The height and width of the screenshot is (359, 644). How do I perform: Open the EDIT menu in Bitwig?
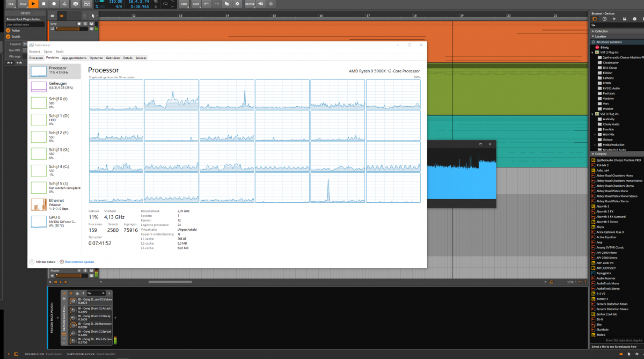(195, 4)
